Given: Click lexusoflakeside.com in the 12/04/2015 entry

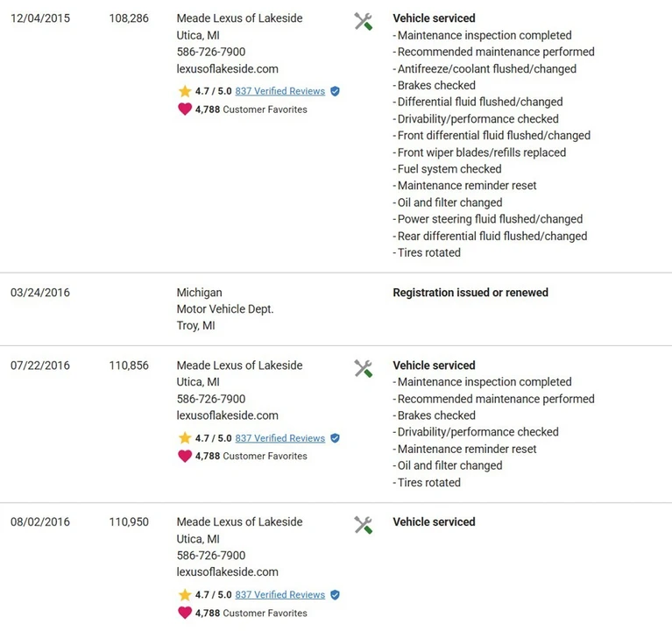Looking at the screenshot, I should pyautogui.click(x=228, y=68).
